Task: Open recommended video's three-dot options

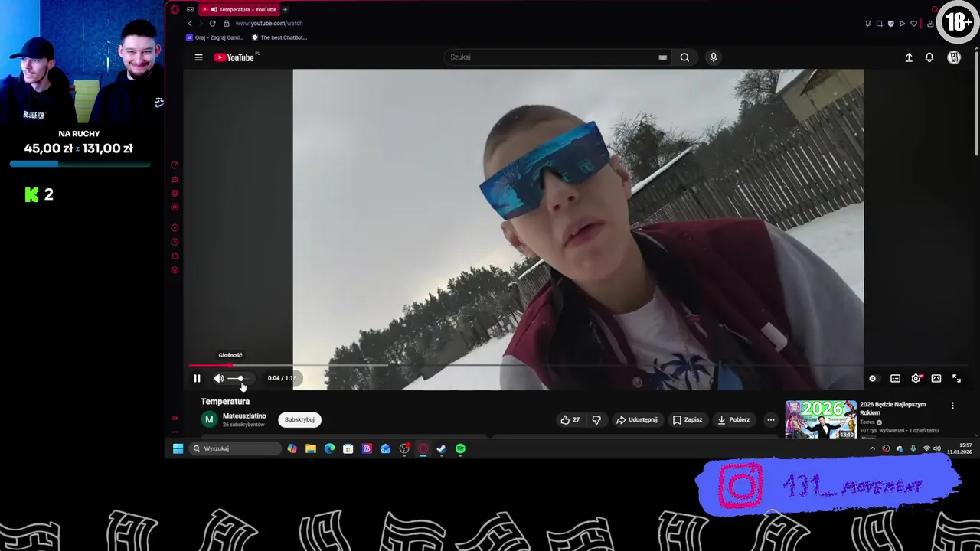Action: 952,406
